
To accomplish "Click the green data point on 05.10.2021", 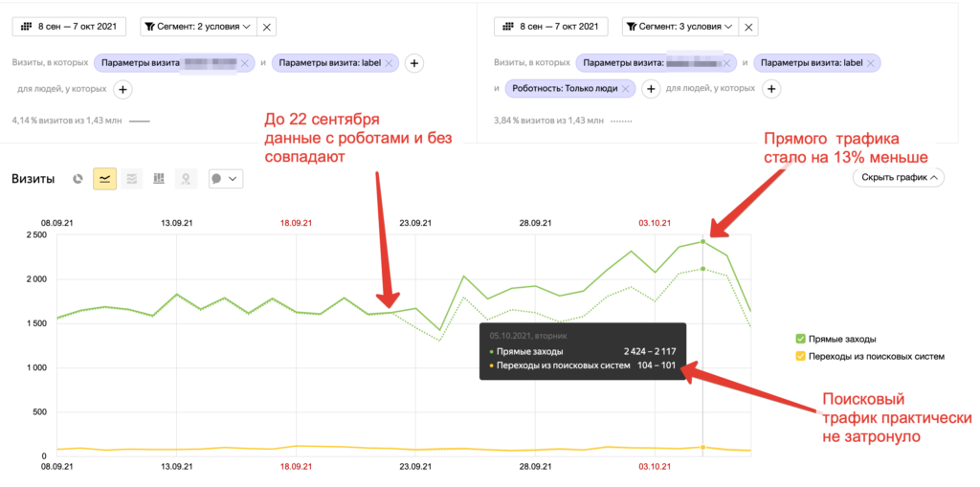I will pyautogui.click(x=703, y=241).
